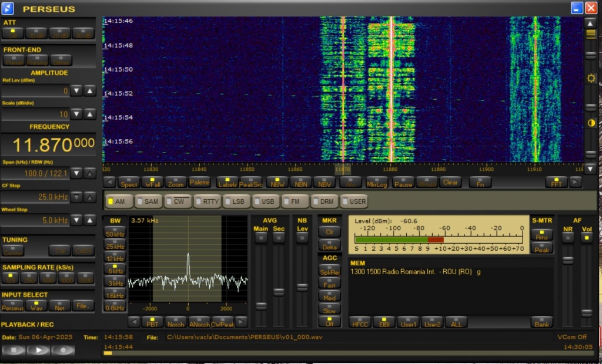Image resolution: width=602 pixels, height=364 pixels.
Task: Click the up arrow above the brightness icon
Action: coord(590,23)
